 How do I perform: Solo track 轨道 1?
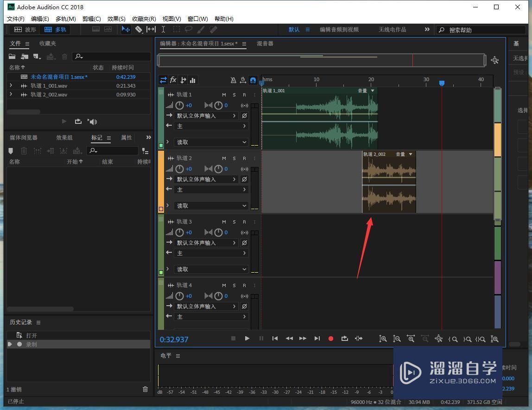coord(234,95)
